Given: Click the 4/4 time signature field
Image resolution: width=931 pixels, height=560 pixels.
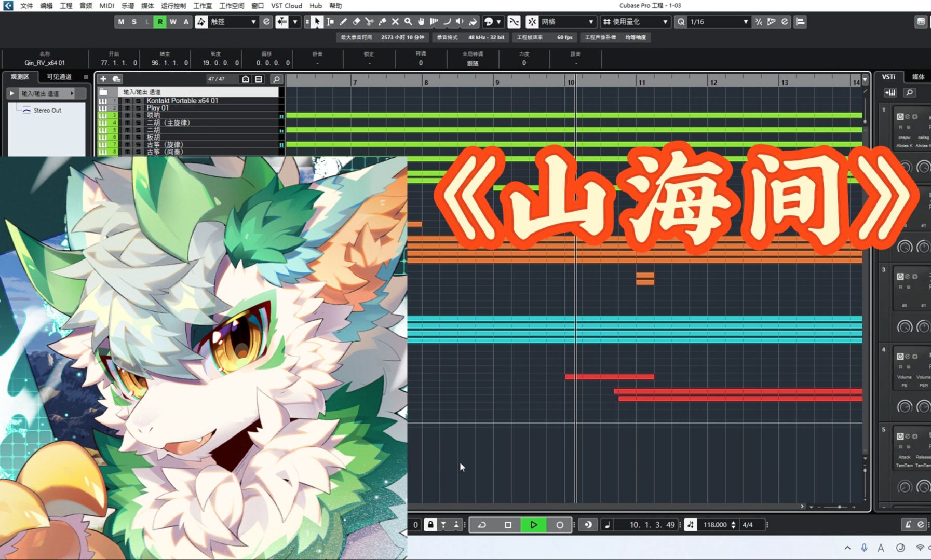Looking at the screenshot, I should 748,525.
